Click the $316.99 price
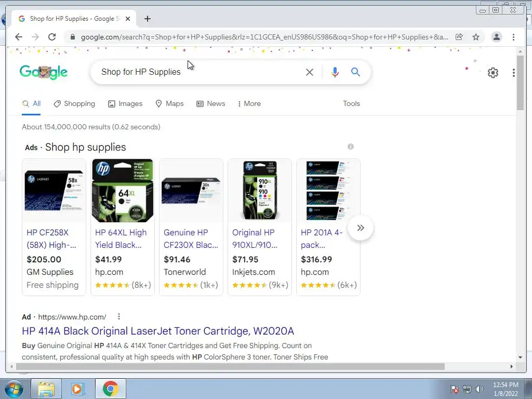532x399 pixels. (316, 260)
